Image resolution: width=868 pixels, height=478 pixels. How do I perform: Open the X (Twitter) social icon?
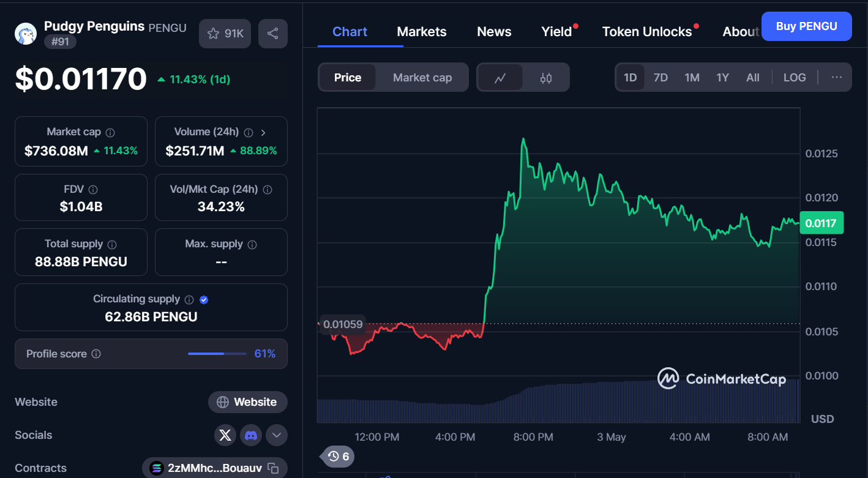225,435
